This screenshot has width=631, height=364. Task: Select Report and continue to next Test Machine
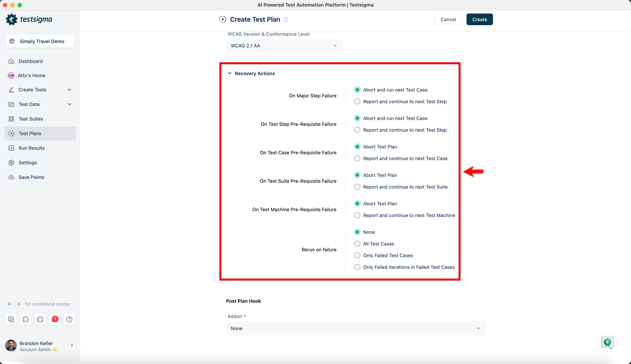pyautogui.click(x=357, y=215)
